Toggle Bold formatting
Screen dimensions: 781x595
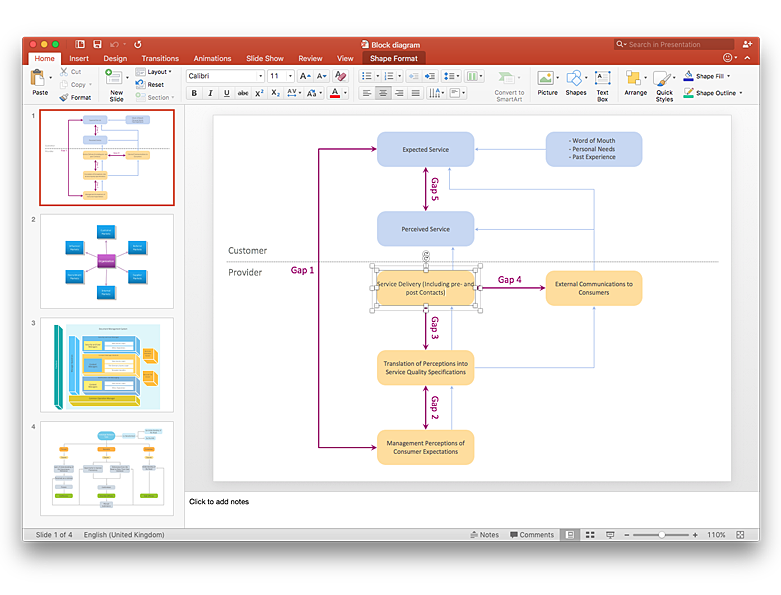coord(194,93)
